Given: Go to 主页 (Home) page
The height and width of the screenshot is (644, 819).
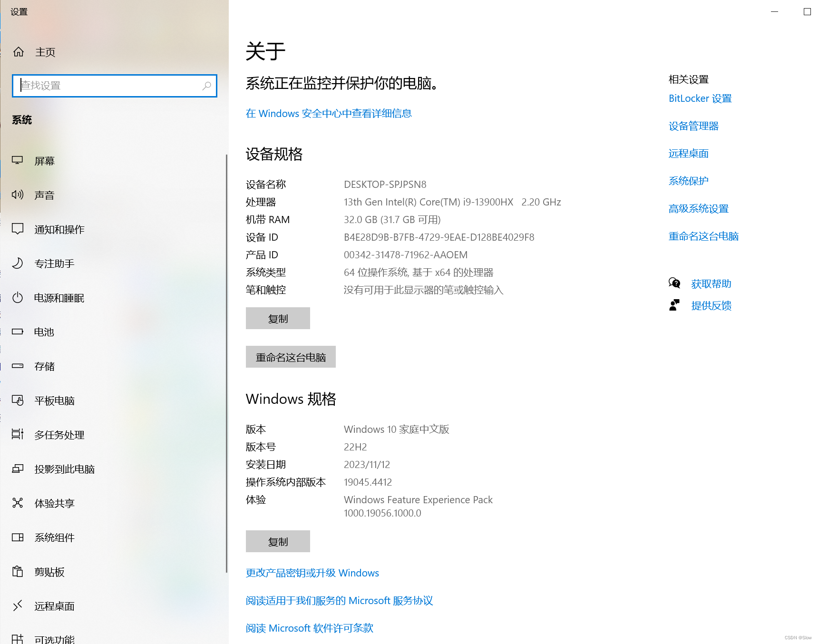Looking at the screenshot, I should [x=45, y=52].
